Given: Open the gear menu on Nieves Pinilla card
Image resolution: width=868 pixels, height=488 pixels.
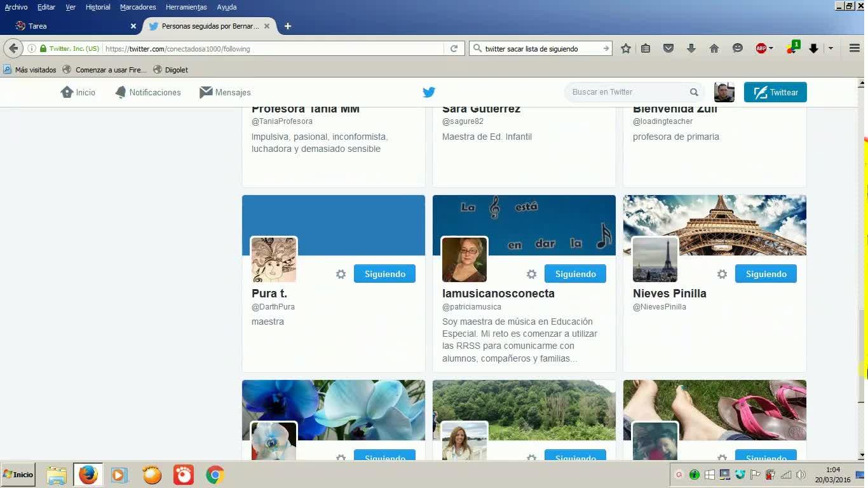Looking at the screenshot, I should tap(722, 274).
